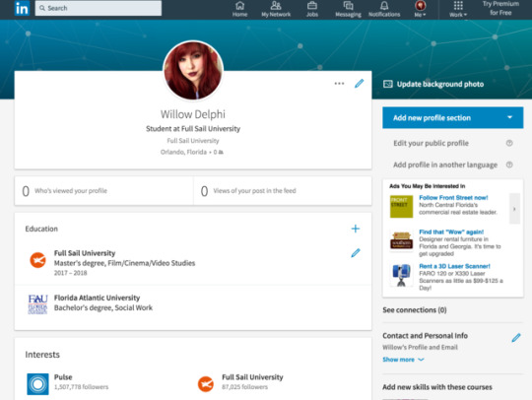
Task: Click the Front Street ad thumbnail
Action: pyautogui.click(x=401, y=206)
